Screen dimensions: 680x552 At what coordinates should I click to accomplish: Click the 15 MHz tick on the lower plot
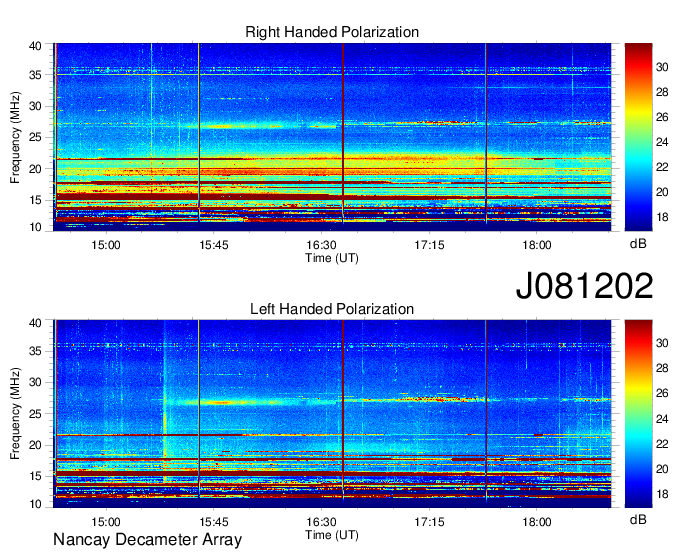35,477
